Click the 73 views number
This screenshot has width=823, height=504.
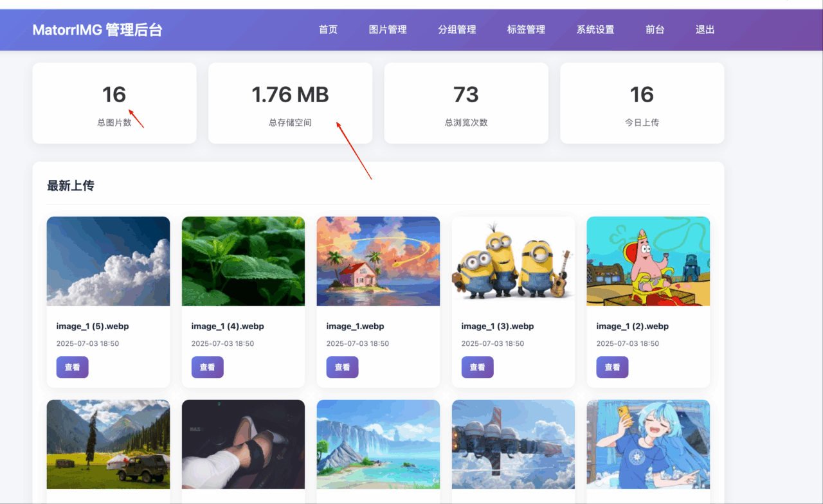coord(466,94)
